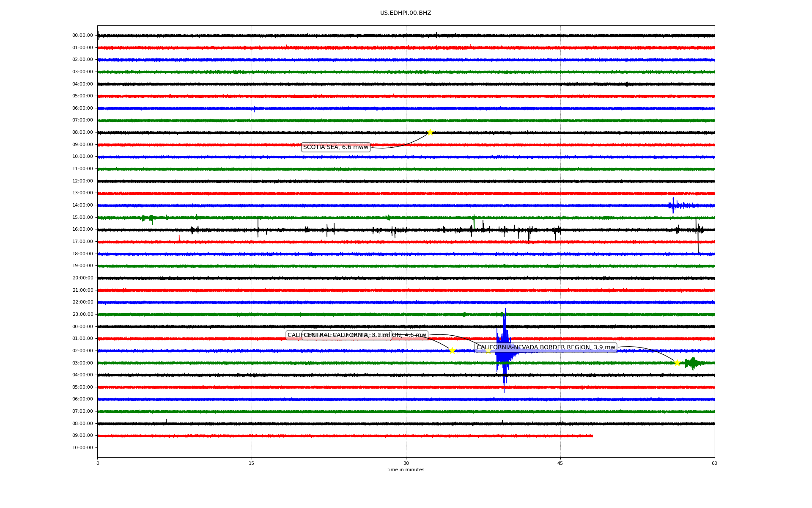
Task: Click the x-axis label time in minutes
Action: [x=406, y=470]
